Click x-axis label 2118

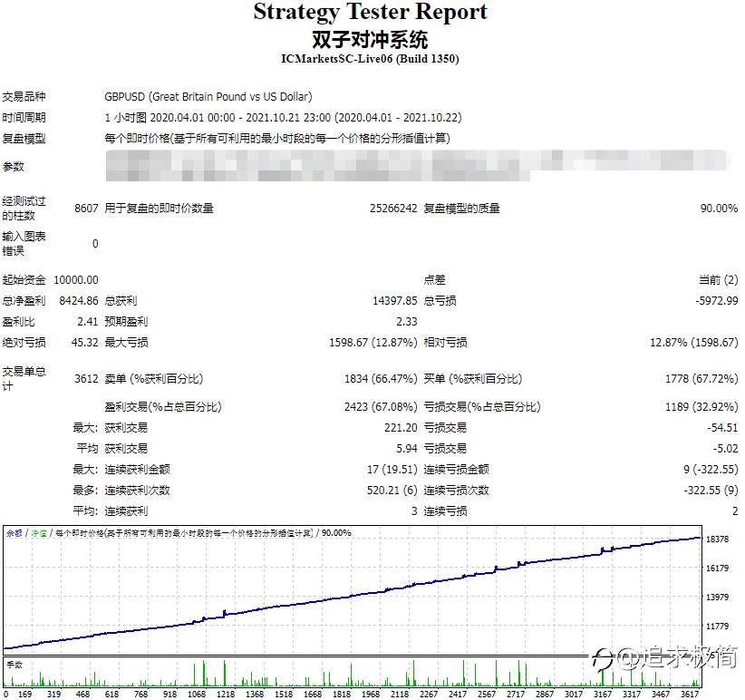(x=400, y=694)
